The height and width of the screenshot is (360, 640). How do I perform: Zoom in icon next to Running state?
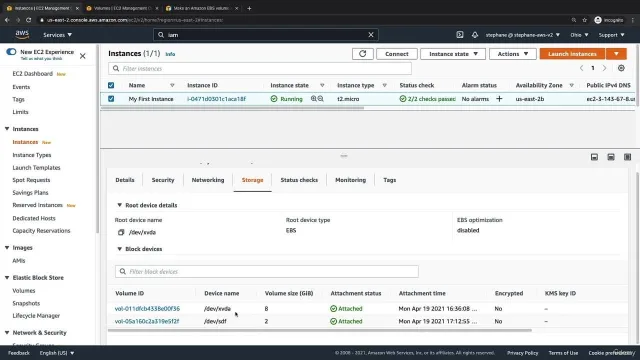click(x=313, y=99)
